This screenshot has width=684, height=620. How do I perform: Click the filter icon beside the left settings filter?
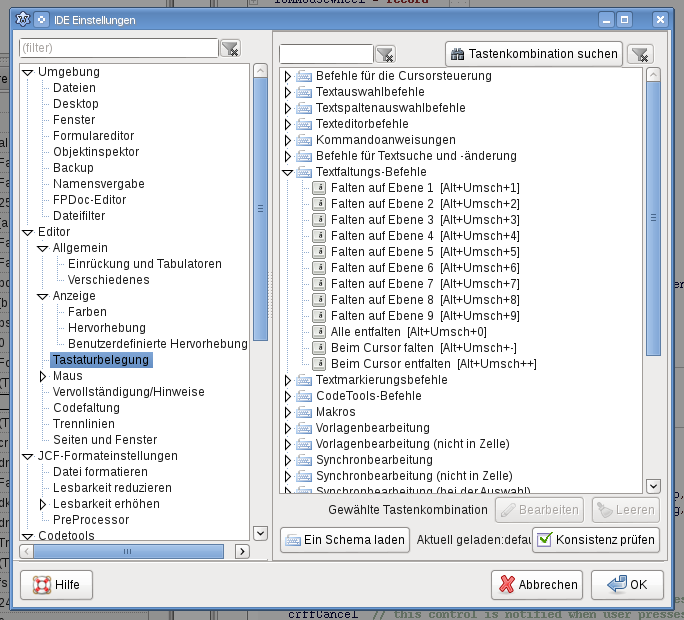tap(230, 48)
